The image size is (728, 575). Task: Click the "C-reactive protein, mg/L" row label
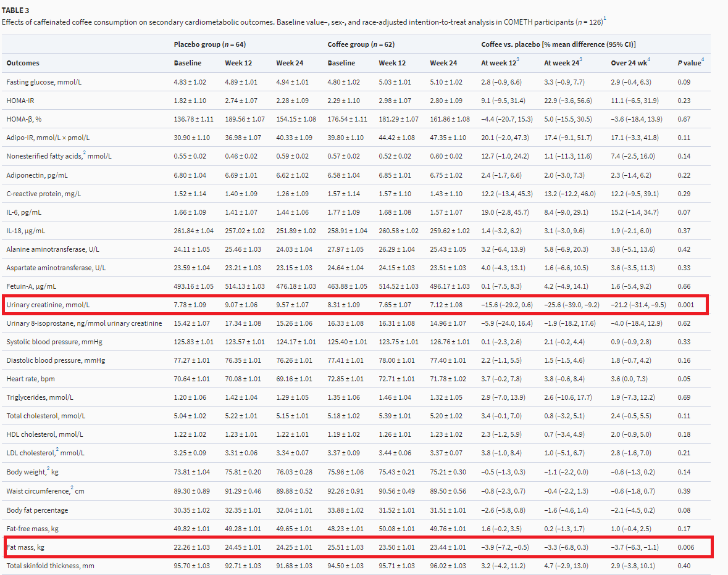point(44,194)
